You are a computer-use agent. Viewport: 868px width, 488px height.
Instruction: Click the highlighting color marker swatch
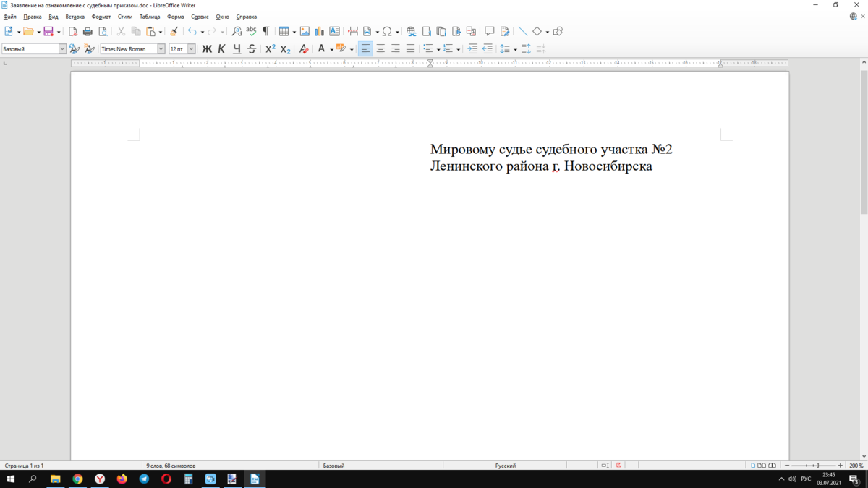pyautogui.click(x=341, y=48)
